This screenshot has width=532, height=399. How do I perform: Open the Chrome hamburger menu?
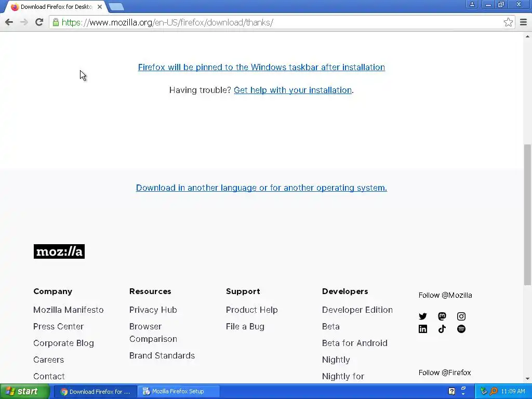click(x=524, y=22)
